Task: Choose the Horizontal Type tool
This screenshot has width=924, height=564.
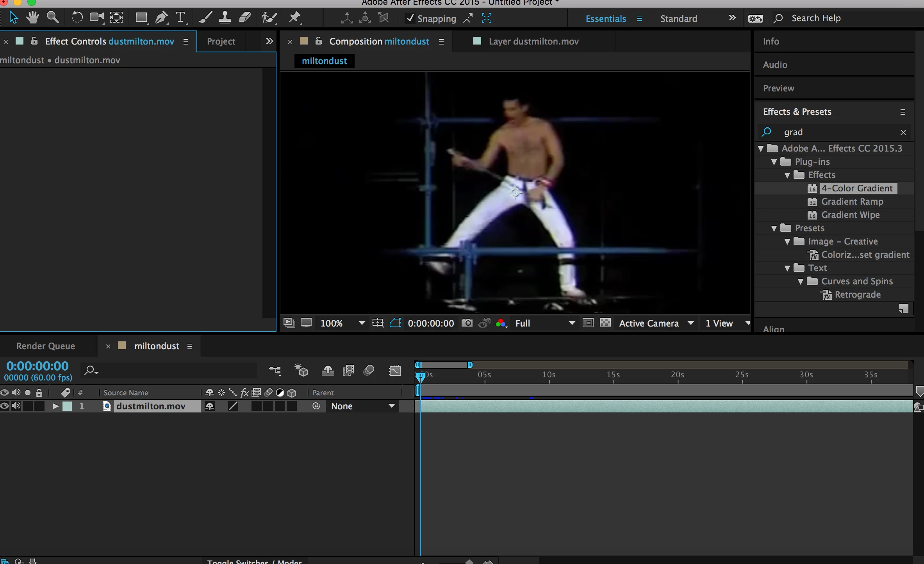Action: 180,18
